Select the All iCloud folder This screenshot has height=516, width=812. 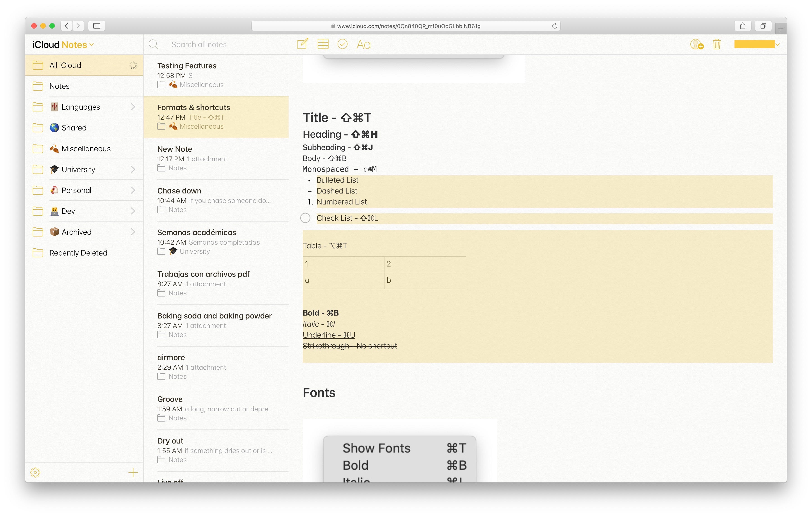point(84,65)
